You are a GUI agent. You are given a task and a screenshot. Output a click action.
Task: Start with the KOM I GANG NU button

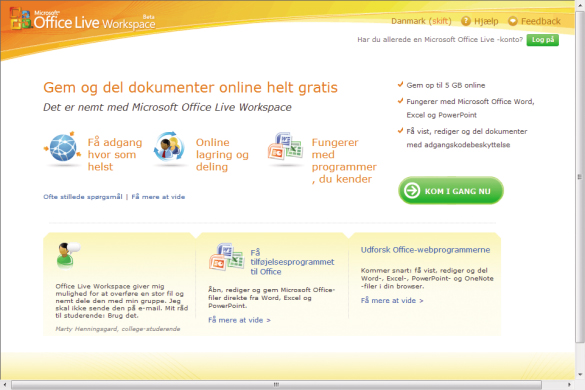pos(451,191)
